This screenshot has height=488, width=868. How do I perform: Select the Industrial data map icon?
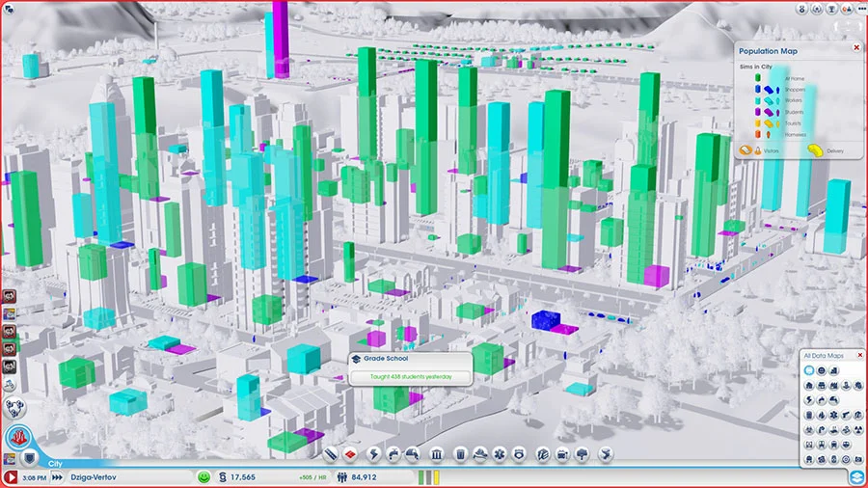point(833,386)
